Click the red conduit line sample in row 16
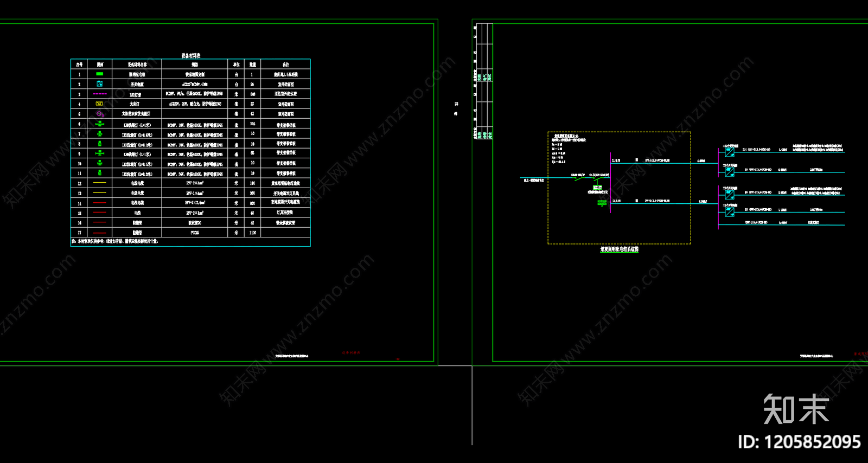This screenshot has width=868, height=463. 100,222
